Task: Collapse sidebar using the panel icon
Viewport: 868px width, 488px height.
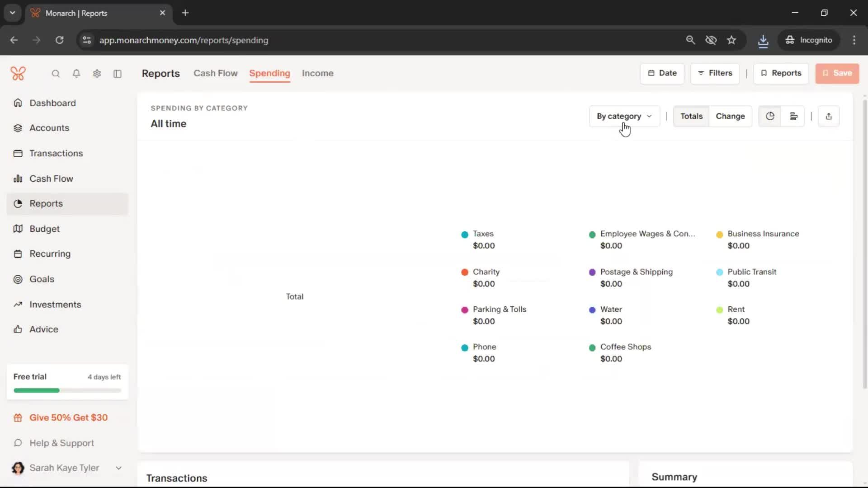Action: tap(118, 74)
